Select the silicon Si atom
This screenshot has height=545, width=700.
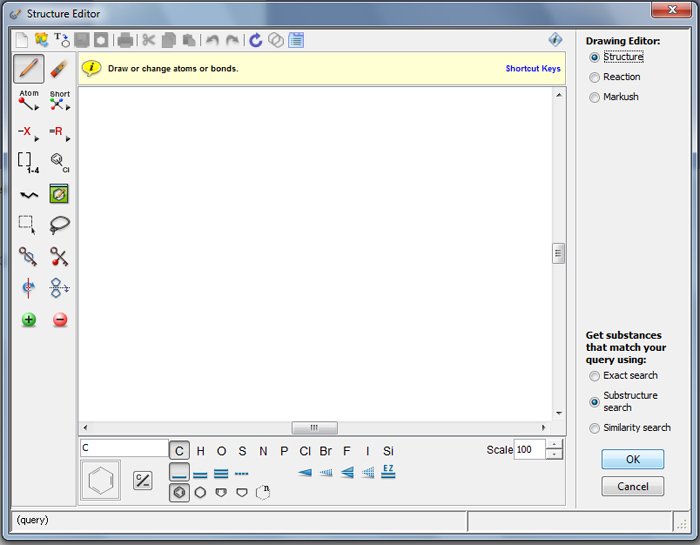point(388,451)
